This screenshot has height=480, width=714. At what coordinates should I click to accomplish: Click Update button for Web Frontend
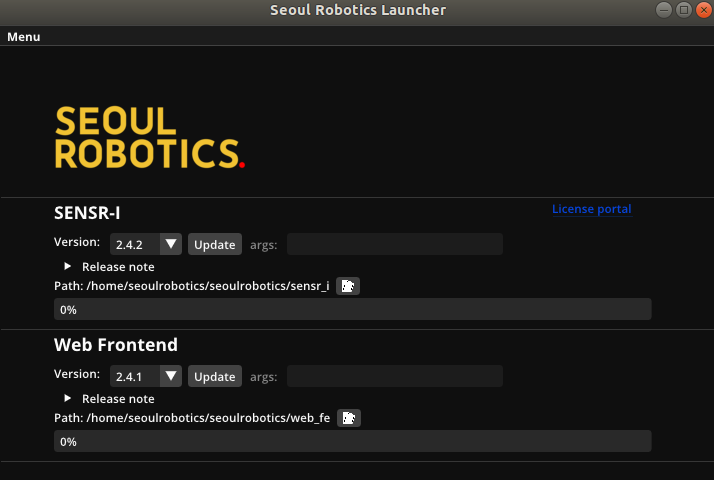tap(215, 376)
